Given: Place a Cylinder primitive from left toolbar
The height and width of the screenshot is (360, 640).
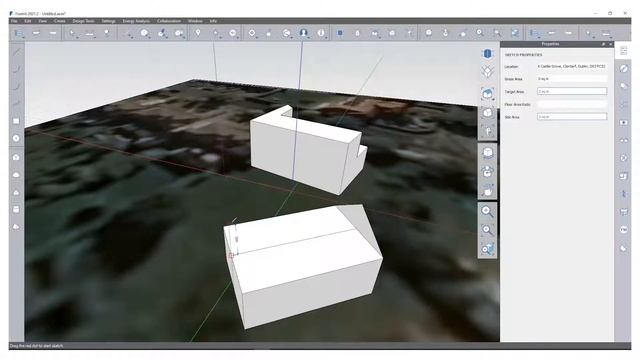Looking at the screenshot, I should 16,209.
